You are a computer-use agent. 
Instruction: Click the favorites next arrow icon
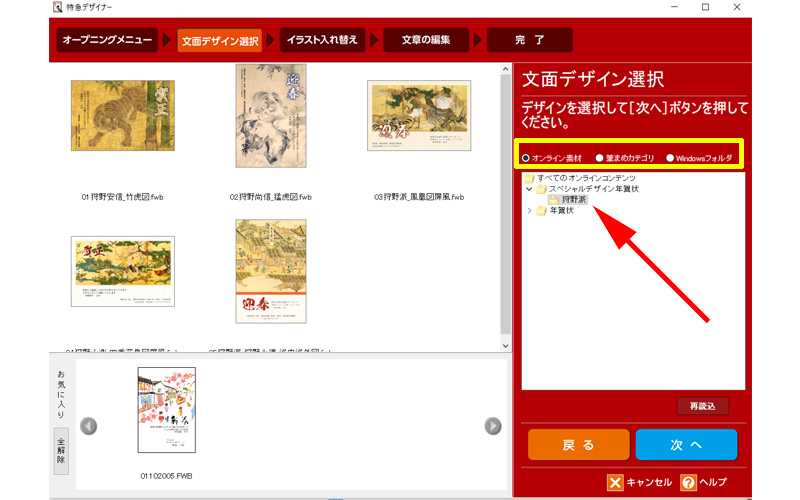(492, 426)
